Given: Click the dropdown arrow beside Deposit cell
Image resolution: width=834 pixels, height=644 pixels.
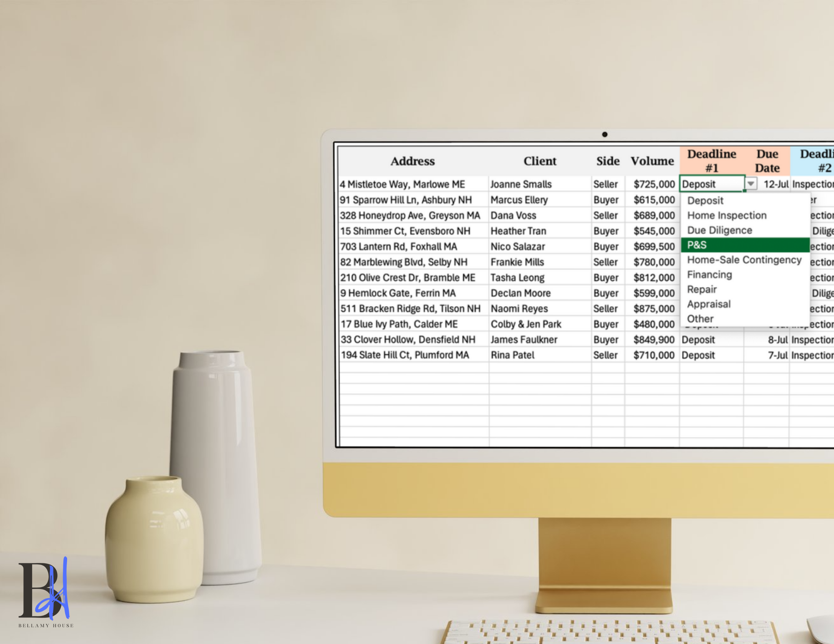Looking at the screenshot, I should coord(751,184).
